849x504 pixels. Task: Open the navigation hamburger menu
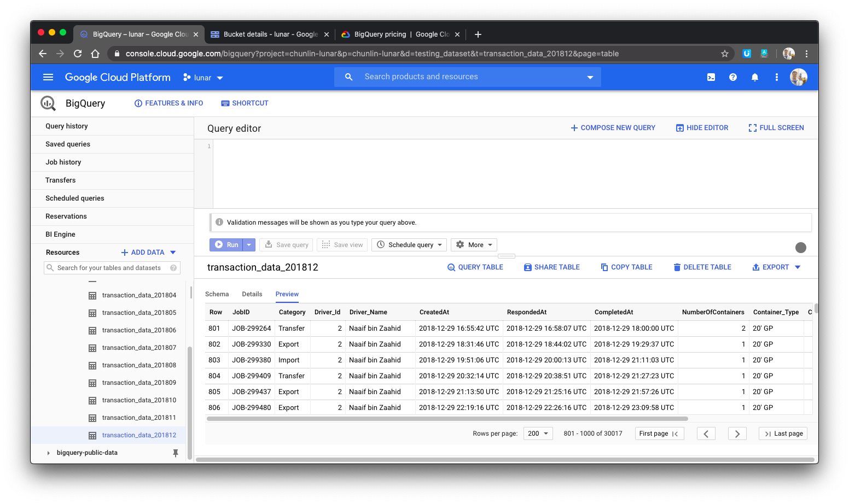click(x=48, y=77)
